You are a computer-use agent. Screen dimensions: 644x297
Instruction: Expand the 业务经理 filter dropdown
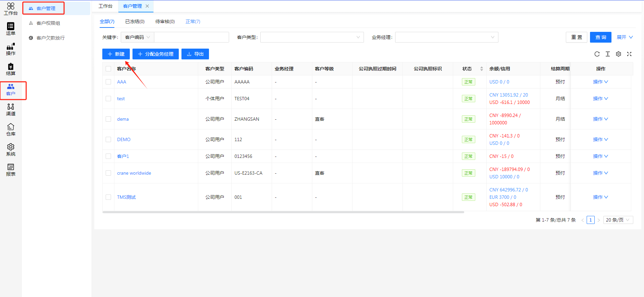446,37
